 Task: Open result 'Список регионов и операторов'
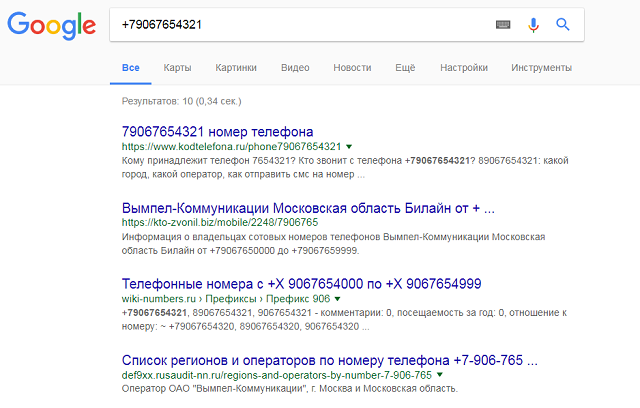point(330,360)
